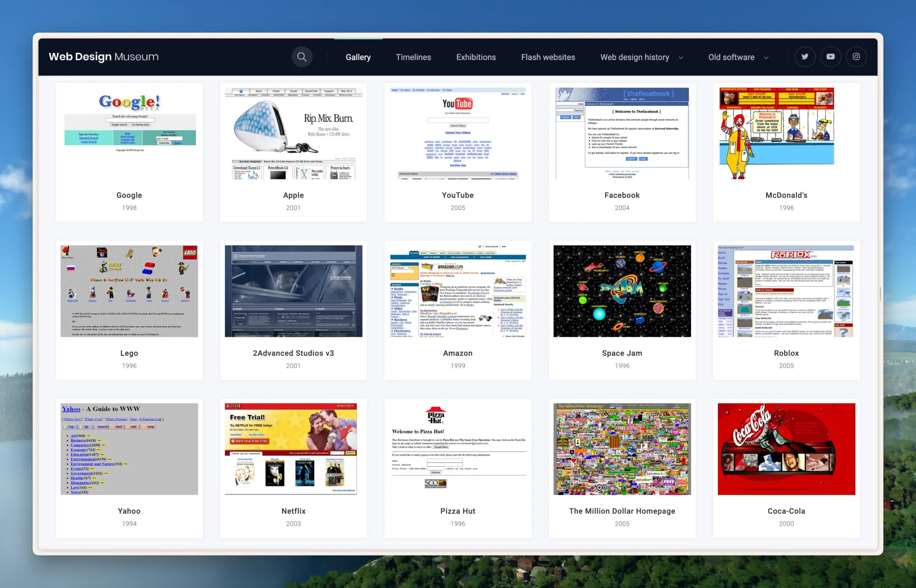
Task: Open the Timelines menu item
Action: click(x=413, y=57)
